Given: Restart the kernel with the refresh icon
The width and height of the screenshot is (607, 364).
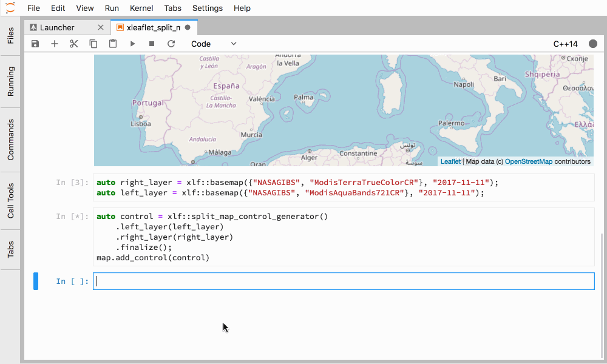Looking at the screenshot, I should [x=171, y=44].
